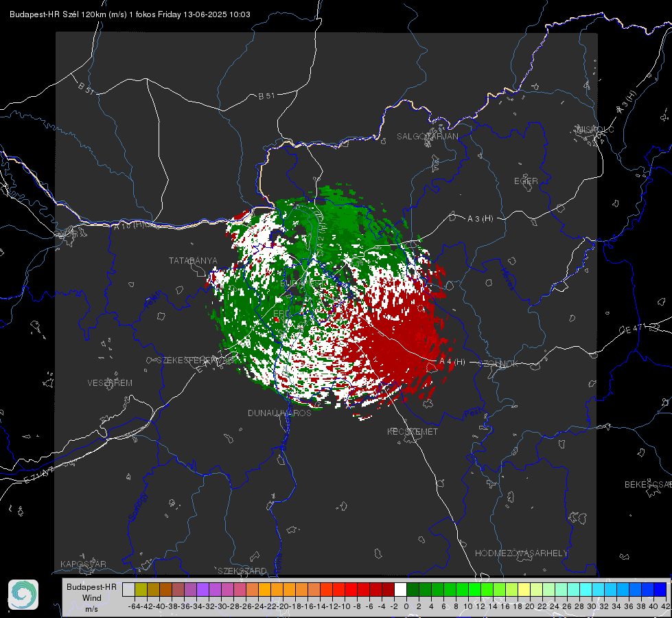Select the TATABÁNYA city label
The width and height of the screenshot is (672, 618).
pyautogui.click(x=193, y=261)
